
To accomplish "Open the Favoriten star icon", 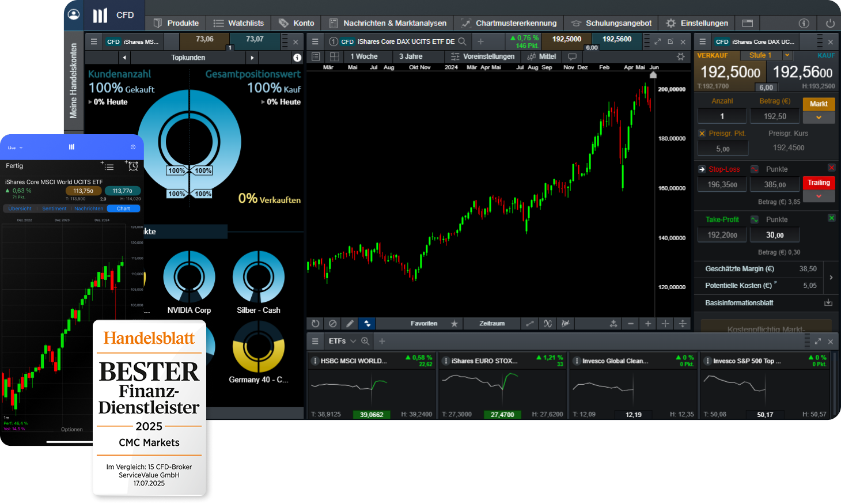I will 454,323.
